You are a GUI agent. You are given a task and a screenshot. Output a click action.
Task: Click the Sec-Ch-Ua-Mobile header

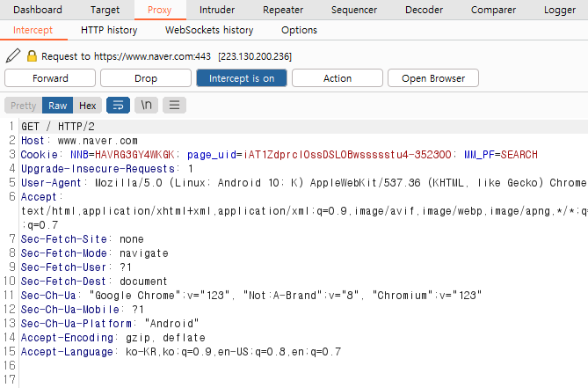pyautogui.click(x=70, y=310)
